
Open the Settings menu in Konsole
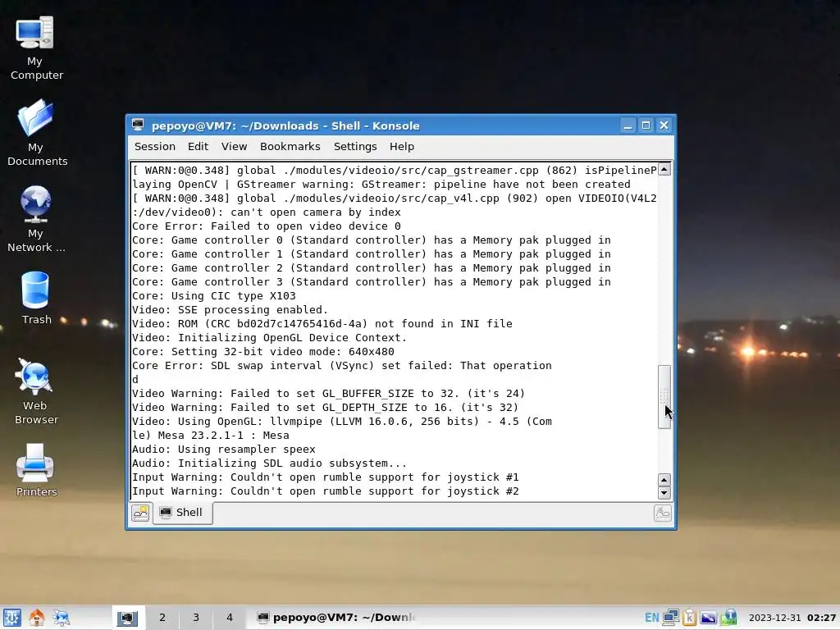355,146
